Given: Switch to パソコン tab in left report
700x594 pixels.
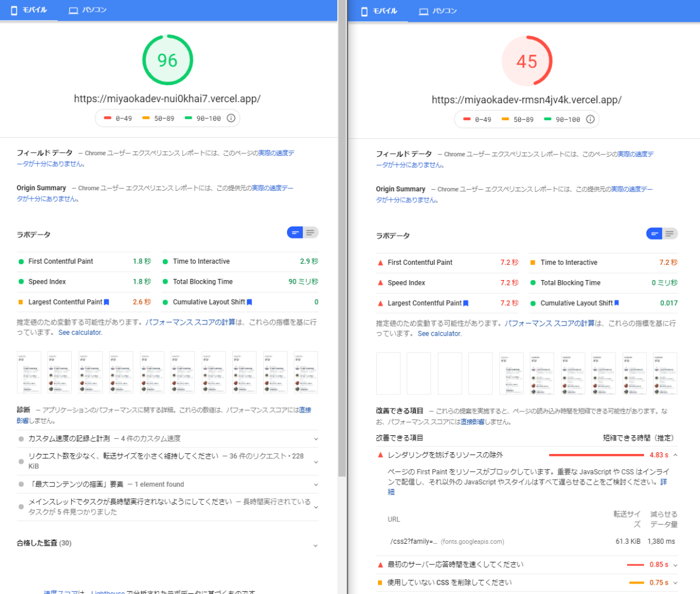Looking at the screenshot, I should coord(87,10).
